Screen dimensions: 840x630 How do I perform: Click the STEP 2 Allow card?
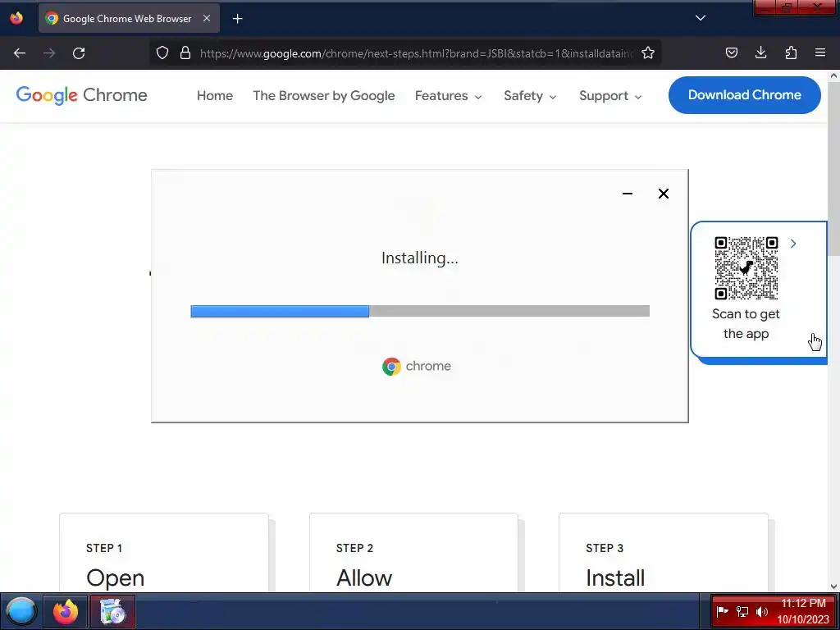click(x=413, y=552)
